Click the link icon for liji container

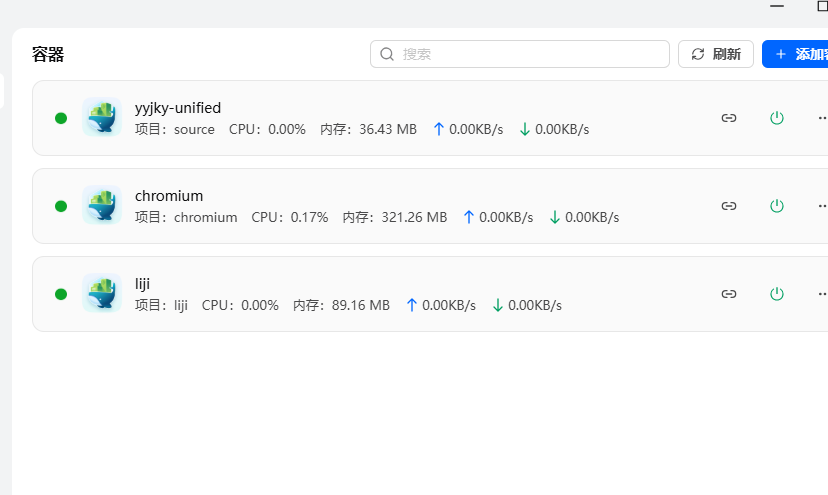coord(729,294)
